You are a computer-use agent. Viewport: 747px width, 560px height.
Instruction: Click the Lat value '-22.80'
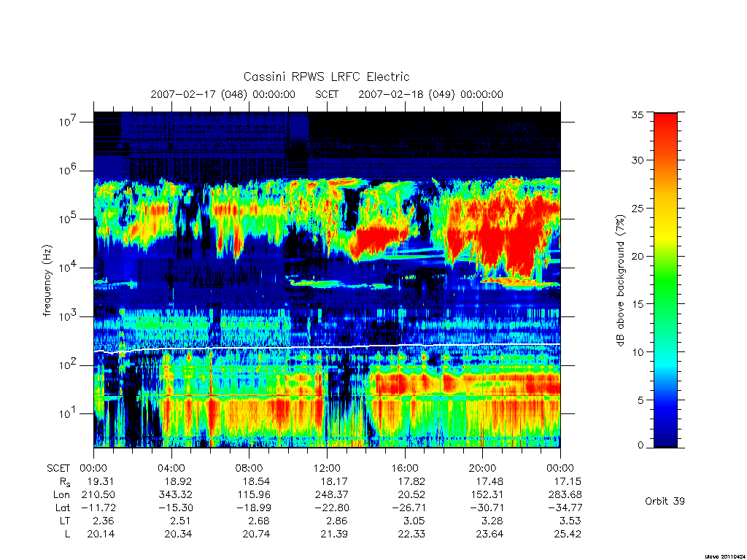pos(332,508)
